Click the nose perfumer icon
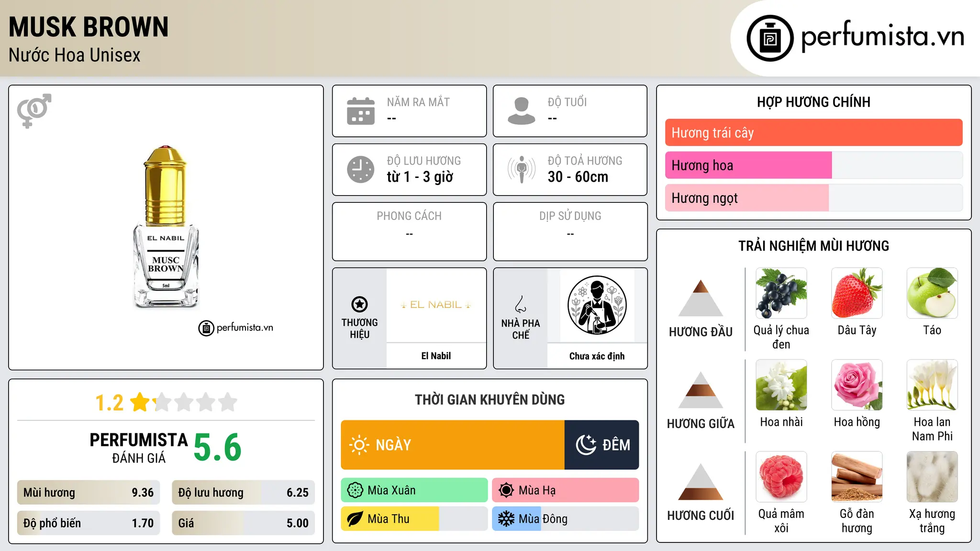The image size is (980, 551). tap(521, 304)
